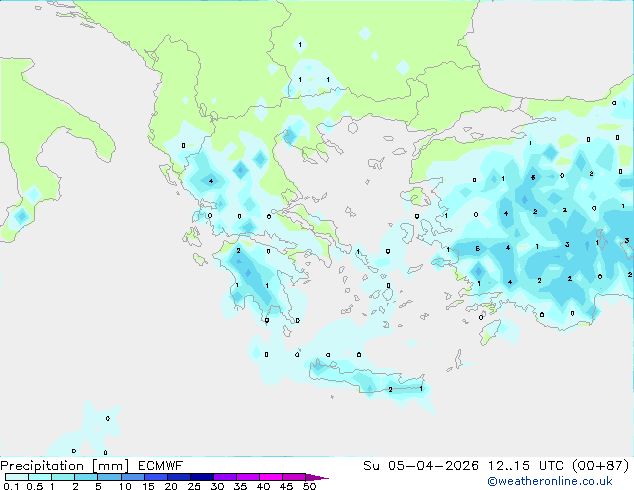Select the 1–2 mm legend color swatch
Image resolution: width=634 pixels, height=490 pixels.
pyautogui.click(x=63, y=477)
